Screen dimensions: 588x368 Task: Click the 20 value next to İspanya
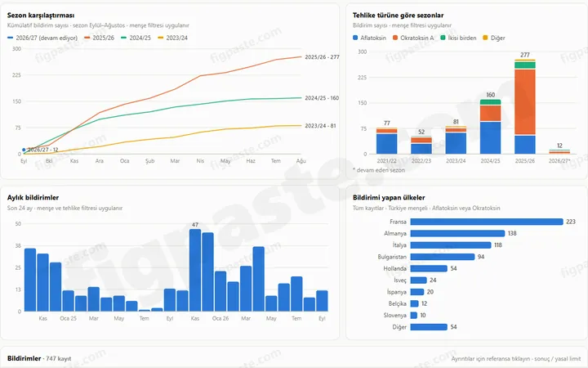coord(430,292)
